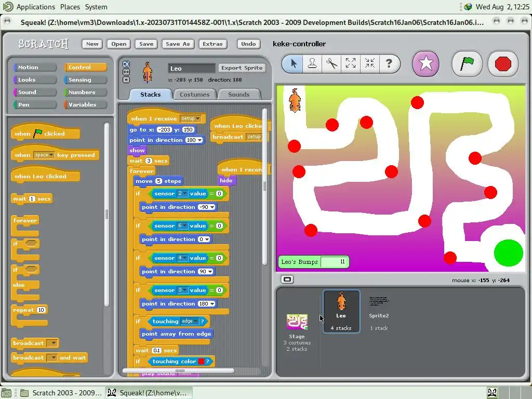Select the shrink sprite tool
The height and width of the screenshot is (399, 532).
point(369,63)
